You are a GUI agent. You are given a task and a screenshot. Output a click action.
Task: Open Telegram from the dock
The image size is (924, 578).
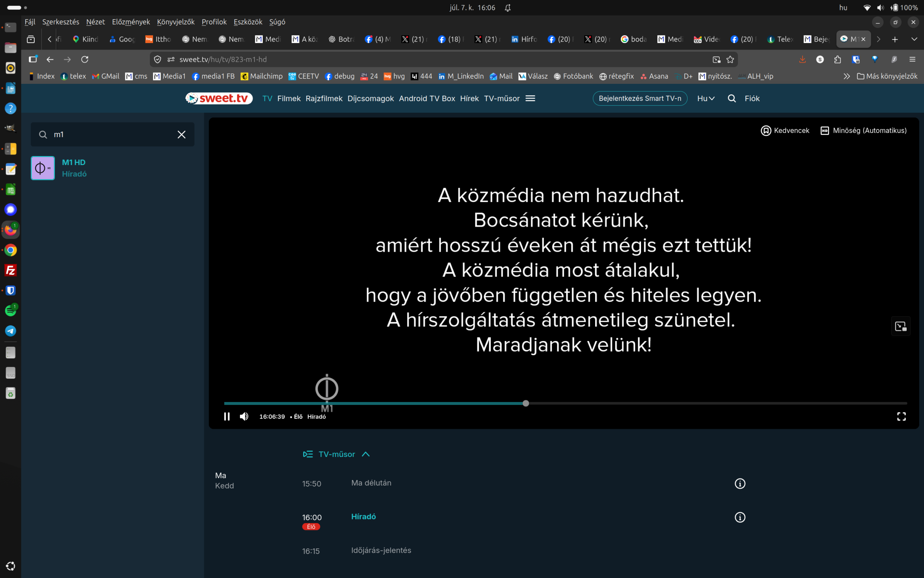pos(10,331)
